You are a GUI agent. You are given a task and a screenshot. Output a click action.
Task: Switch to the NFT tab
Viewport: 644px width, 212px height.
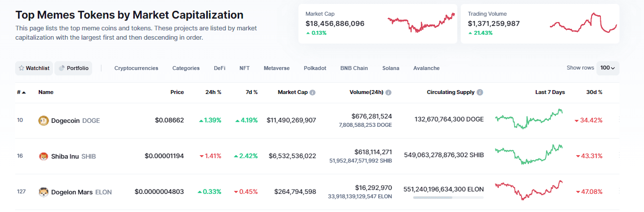[x=245, y=68]
